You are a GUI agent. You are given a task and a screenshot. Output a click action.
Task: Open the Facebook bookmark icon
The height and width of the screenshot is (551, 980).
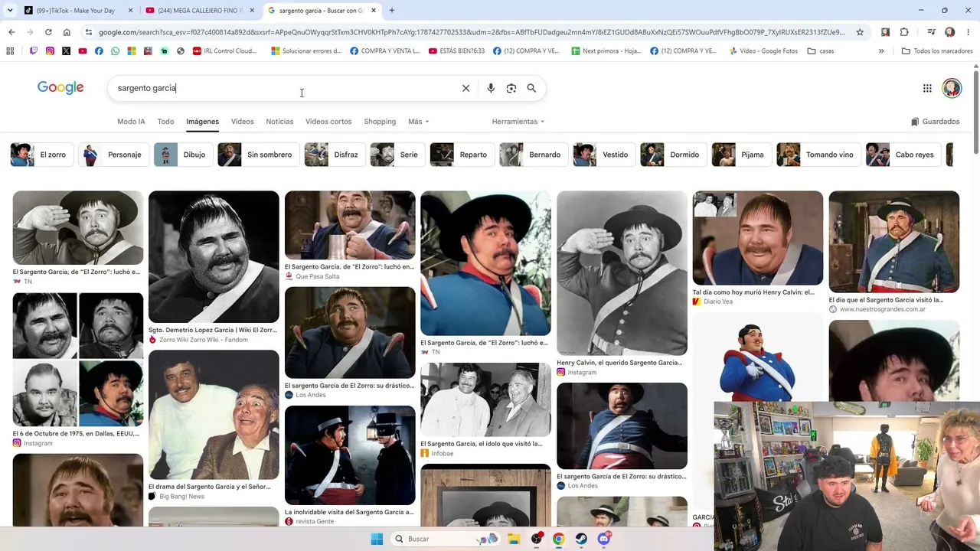coord(99,51)
